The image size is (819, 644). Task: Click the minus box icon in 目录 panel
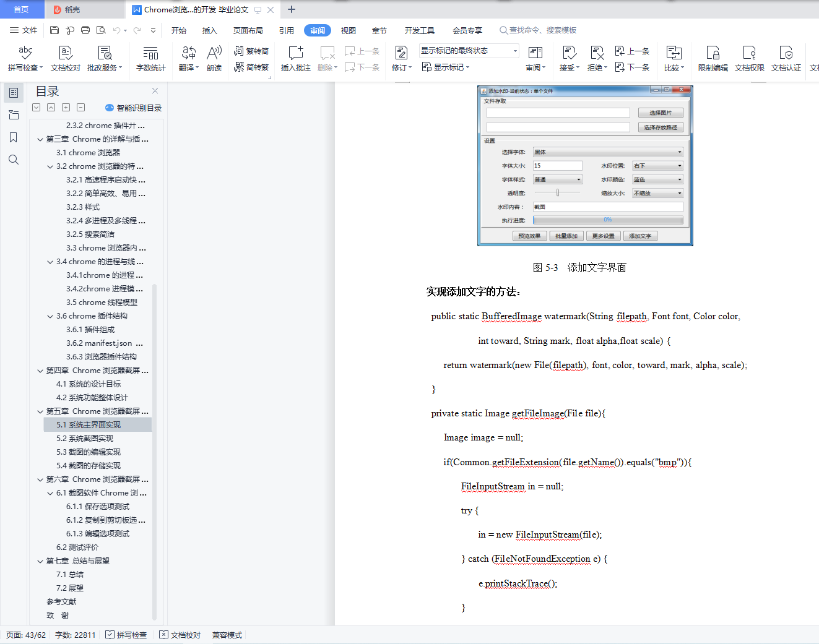tap(81, 108)
